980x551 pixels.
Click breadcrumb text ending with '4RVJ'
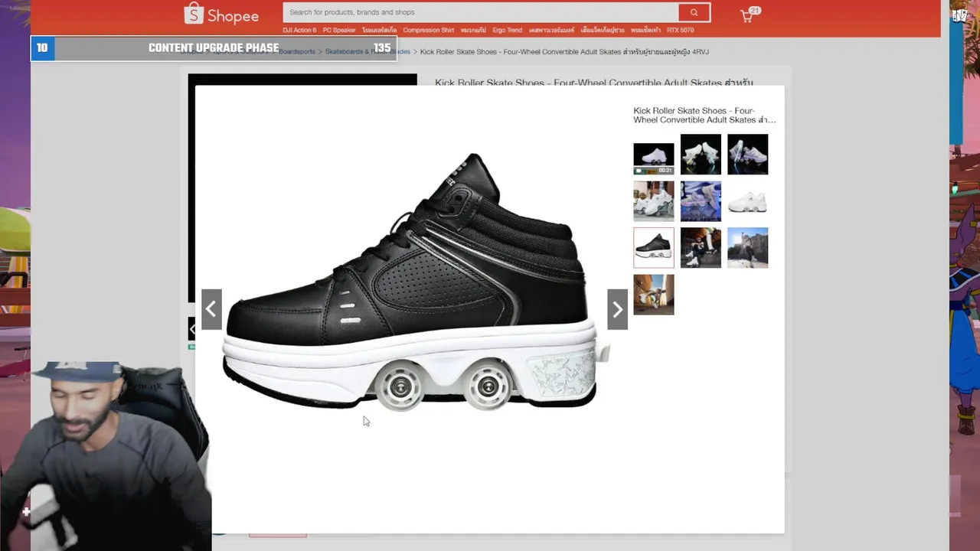click(x=564, y=51)
